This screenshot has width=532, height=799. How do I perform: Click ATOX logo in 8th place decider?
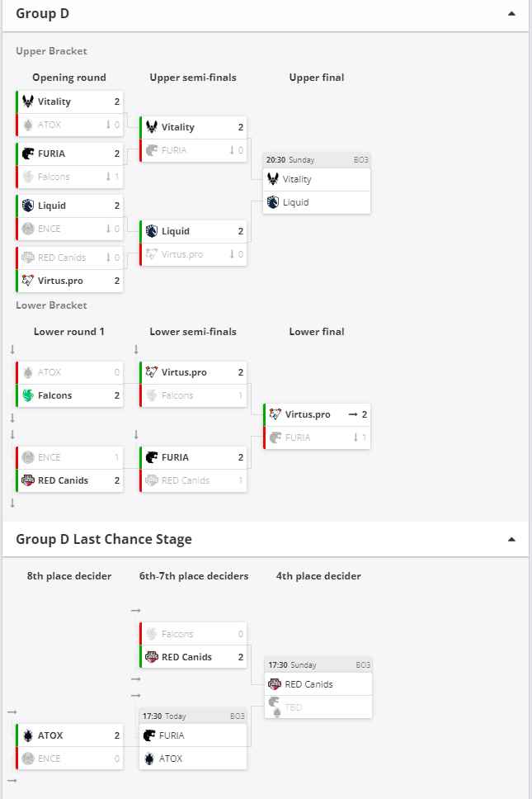click(28, 735)
